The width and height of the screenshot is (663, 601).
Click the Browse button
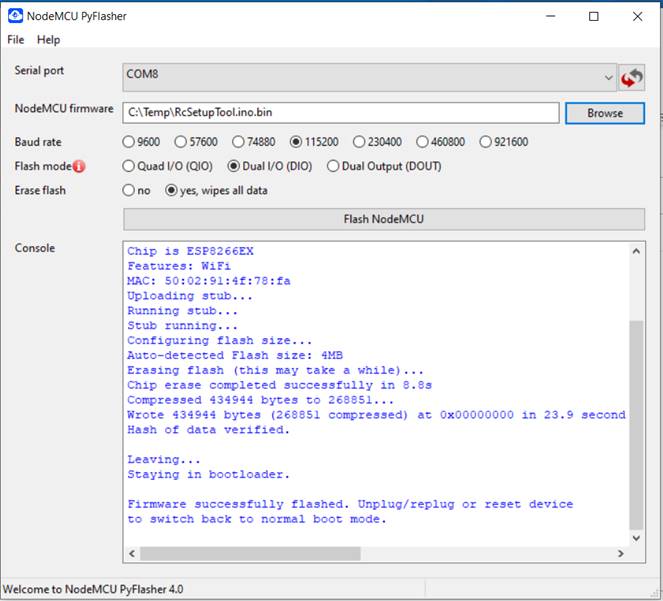(x=605, y=113)
